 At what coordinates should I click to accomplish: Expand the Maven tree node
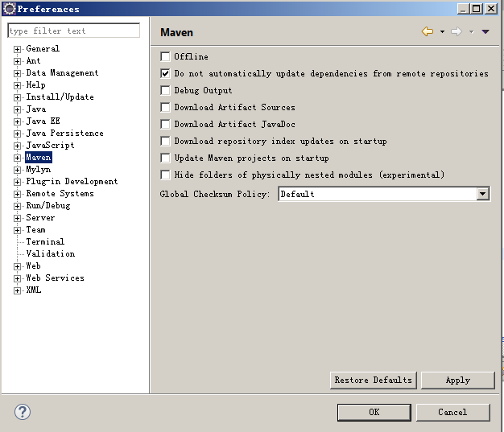(x=18, y=158)
